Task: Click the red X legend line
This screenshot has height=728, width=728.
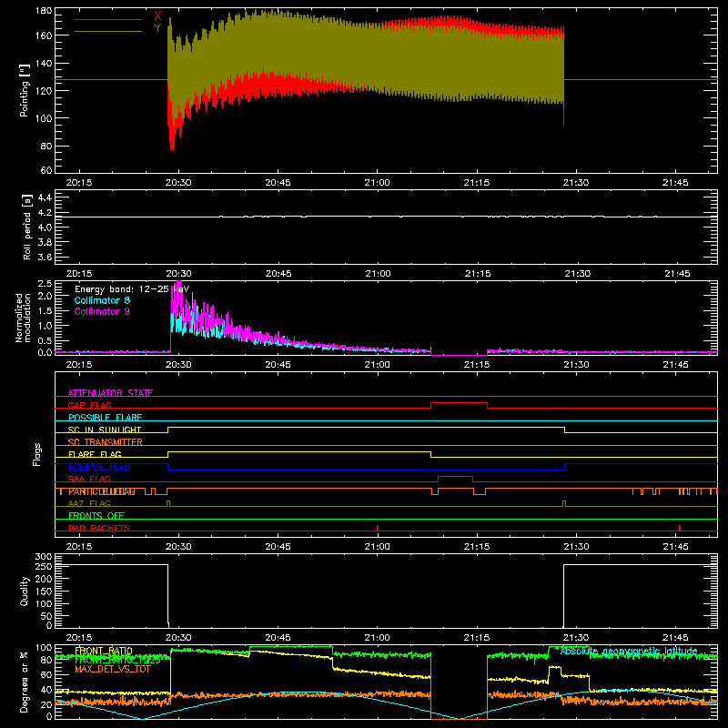Action: [x=108, y=19]
